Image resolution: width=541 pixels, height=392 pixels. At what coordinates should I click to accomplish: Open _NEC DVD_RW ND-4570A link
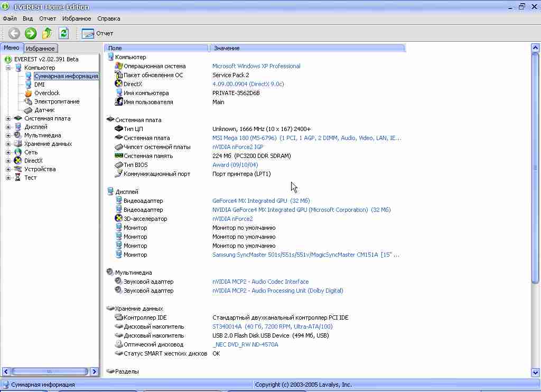point(245,344)
